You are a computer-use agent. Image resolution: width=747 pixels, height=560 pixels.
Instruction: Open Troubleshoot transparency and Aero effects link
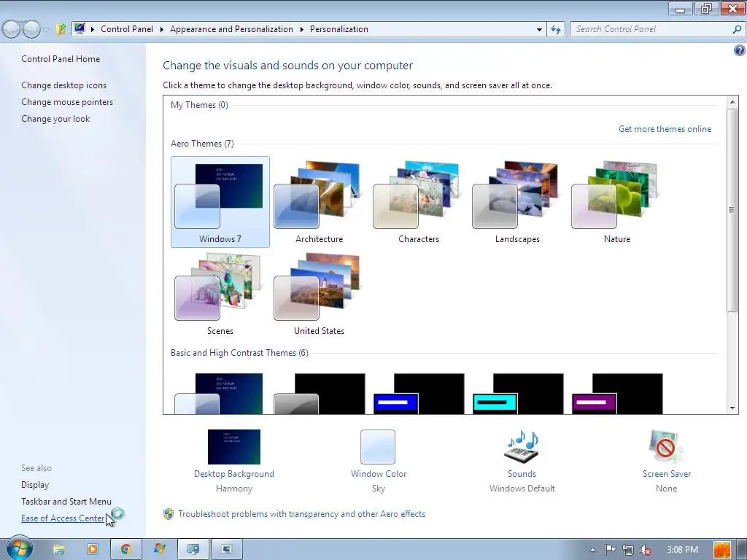click(301, 514)
